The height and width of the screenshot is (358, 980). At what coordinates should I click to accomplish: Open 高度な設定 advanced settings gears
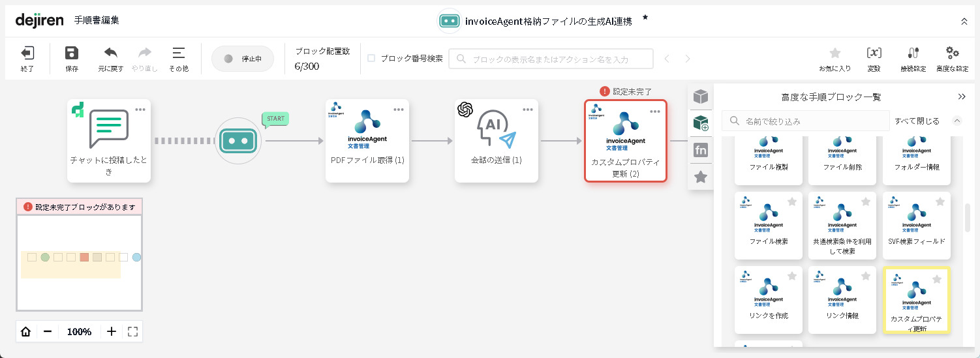click(x=952, y=54)
